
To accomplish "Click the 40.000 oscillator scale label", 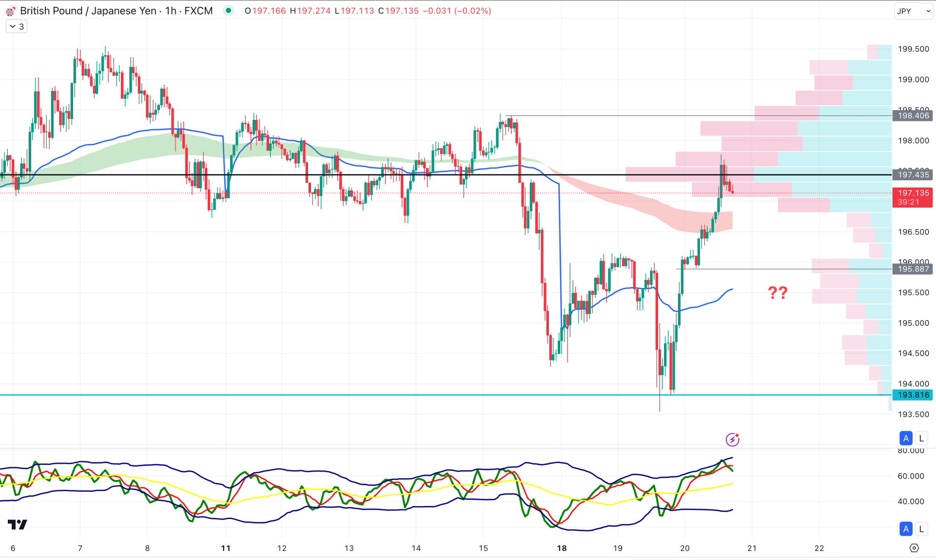I will point(911,501).
